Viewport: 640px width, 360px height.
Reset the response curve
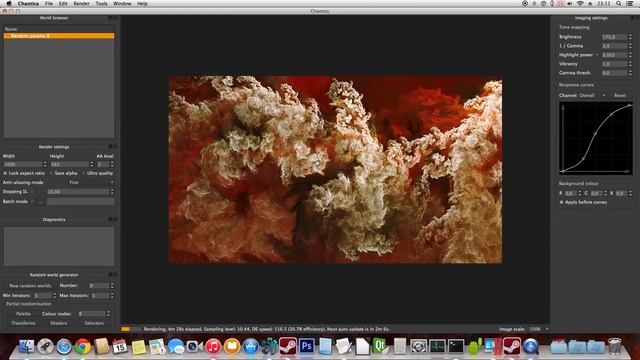[x=620, y=95]
